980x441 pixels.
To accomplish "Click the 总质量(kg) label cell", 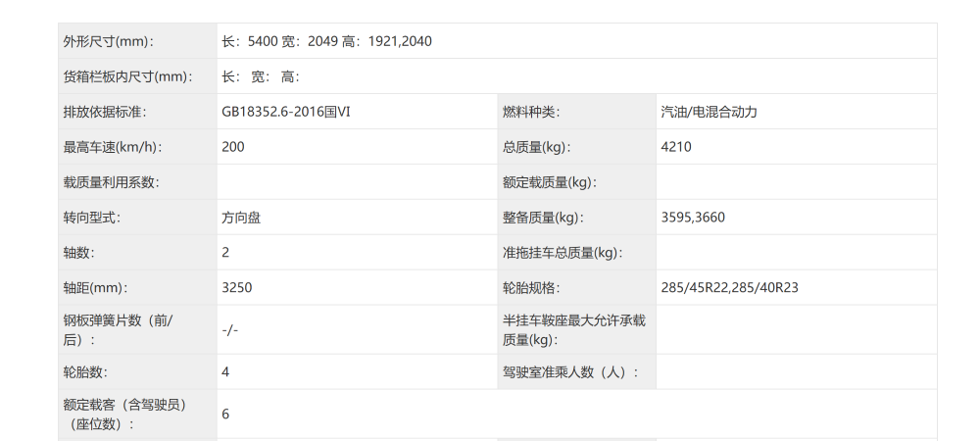I will tap(536, 147).
